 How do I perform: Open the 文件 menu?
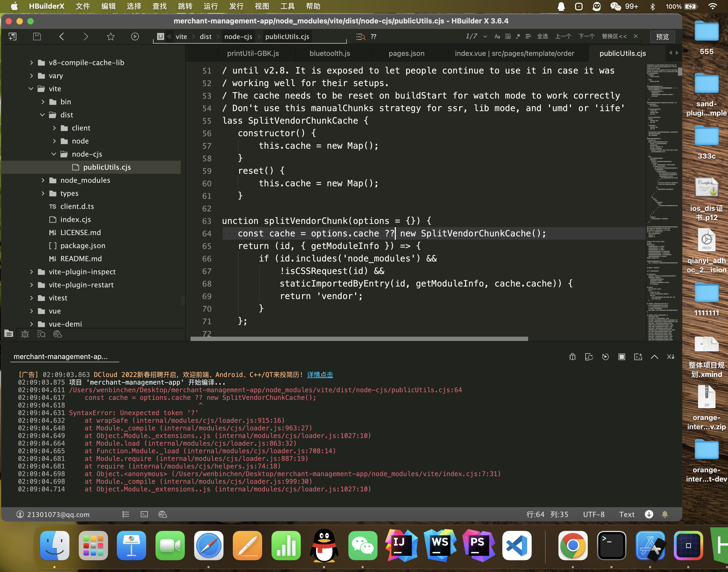(83, 6)
